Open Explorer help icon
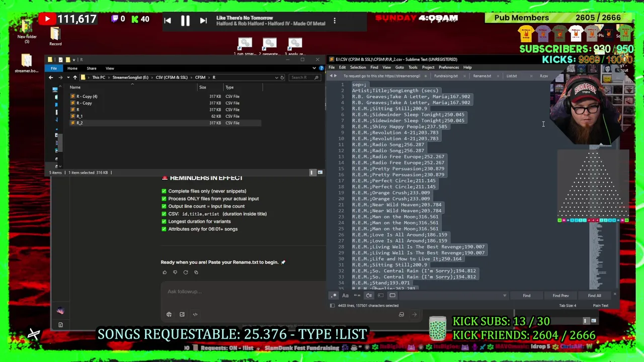This screenshot has height=362, width=644. [321, 68]
